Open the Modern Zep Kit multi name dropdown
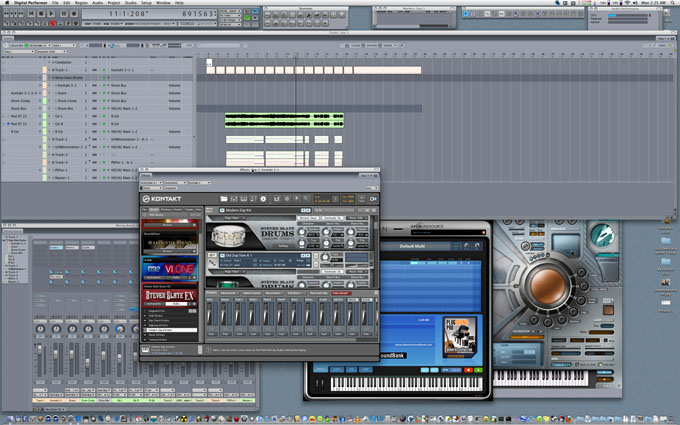The width and height of the screenshot is (680, 425). pyautogui.click(x=264, y=210)
